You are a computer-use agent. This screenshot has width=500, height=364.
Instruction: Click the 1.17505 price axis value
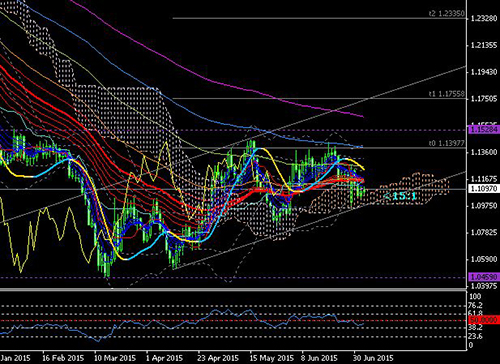coord(484,99)
